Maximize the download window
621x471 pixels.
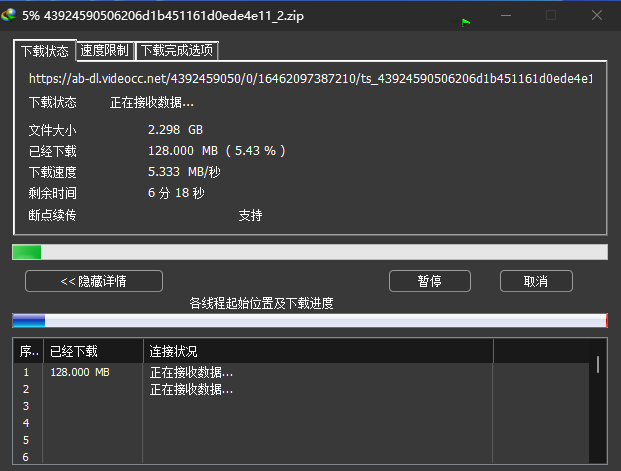click(x=551, y=15)
